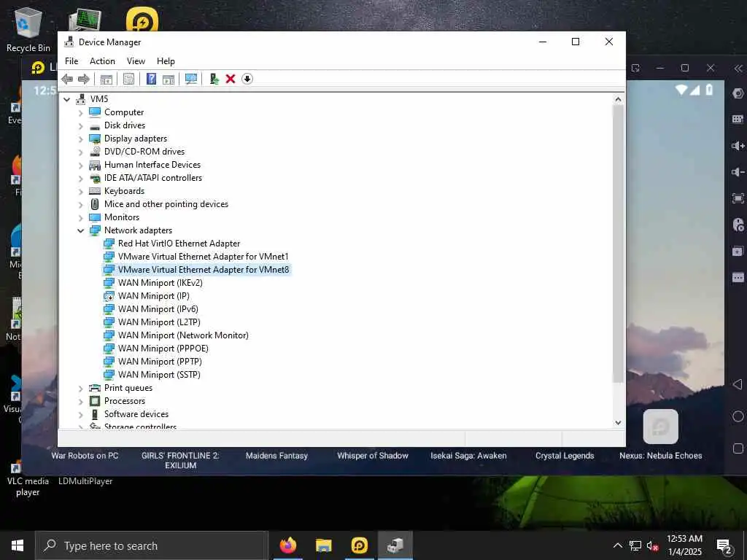
Task: Select WAN Miniport (L2TP)
Action: (159, 322)
